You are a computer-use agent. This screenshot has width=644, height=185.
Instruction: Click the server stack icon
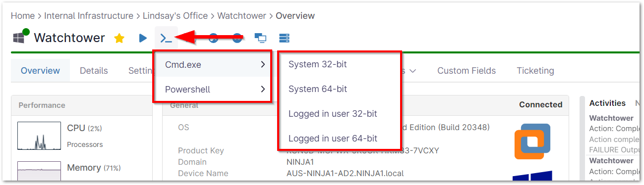coord(284,38)
